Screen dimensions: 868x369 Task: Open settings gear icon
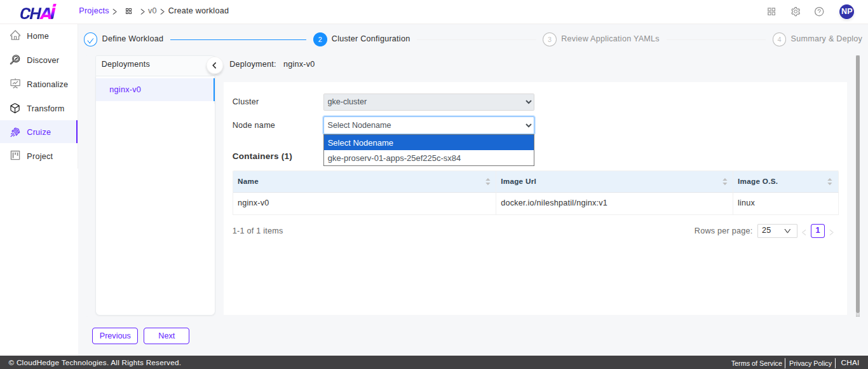tap(796, 11)
